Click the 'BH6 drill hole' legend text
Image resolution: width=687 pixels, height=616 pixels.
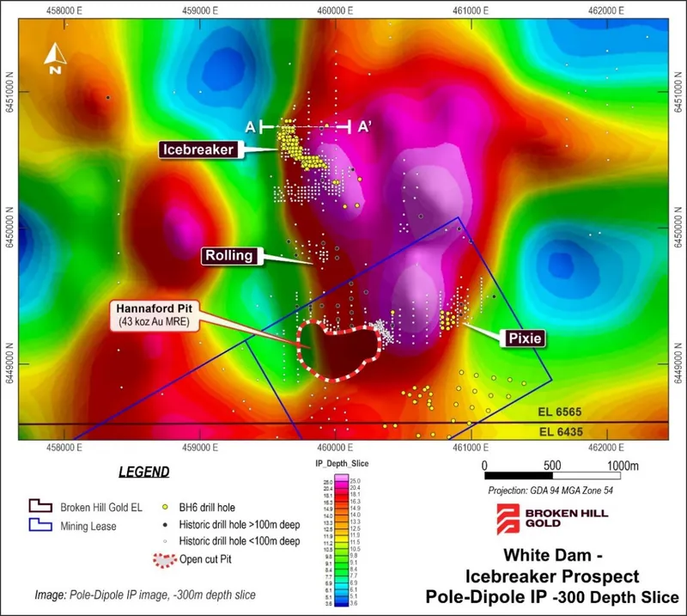pyautogui.click(x=207, y=508)
